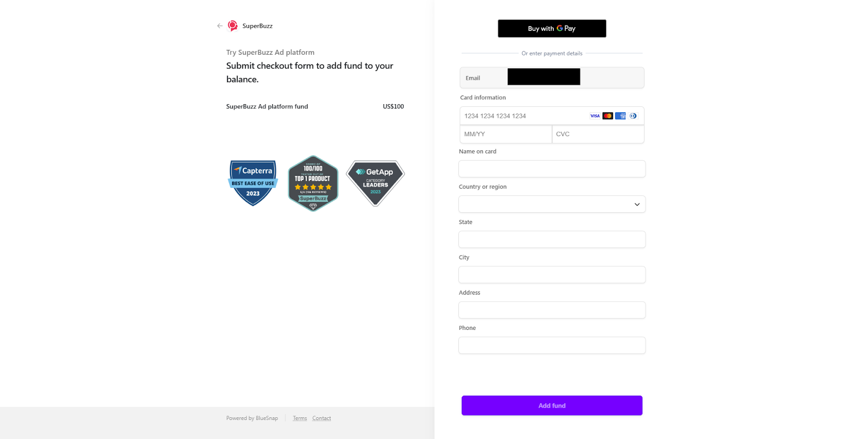Click the back arrow next to SuperBuzz
Screen dimensions: 868x439
220,26
